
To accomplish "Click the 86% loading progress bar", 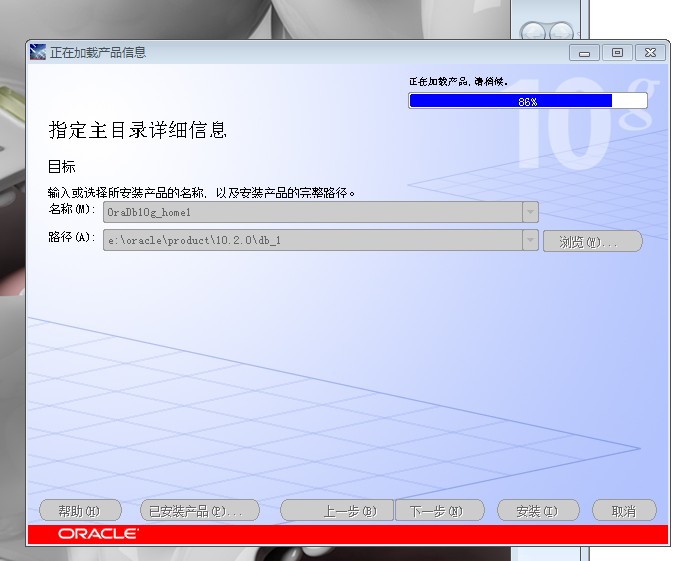I will (x=528, y=101).
